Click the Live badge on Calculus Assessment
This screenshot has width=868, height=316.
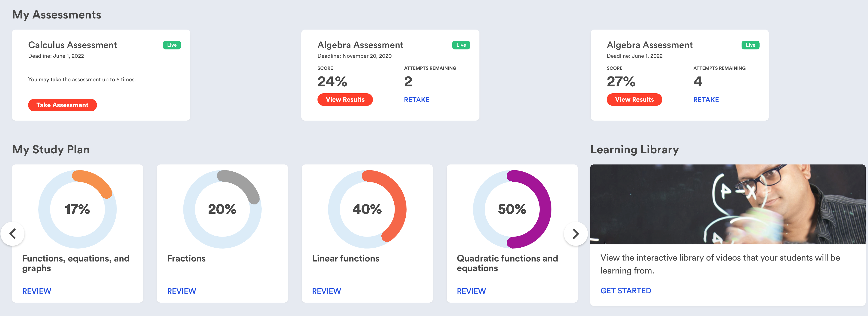tap(172, 45)
